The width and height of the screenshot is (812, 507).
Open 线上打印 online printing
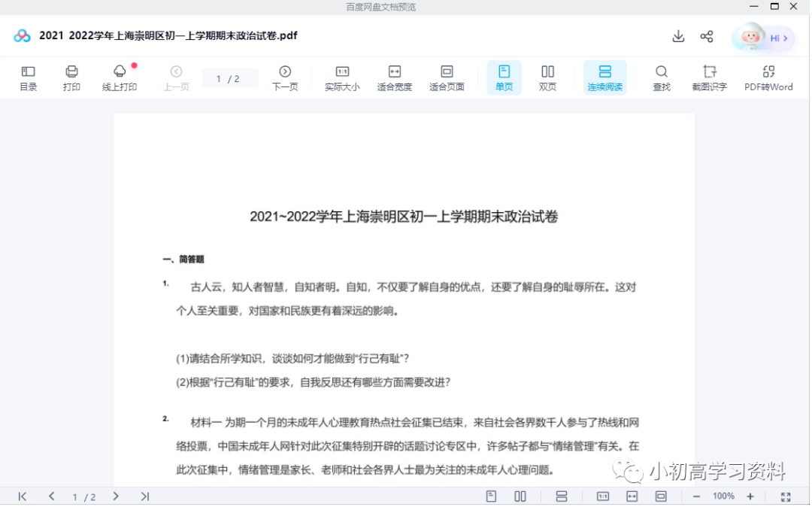(120, 78)
